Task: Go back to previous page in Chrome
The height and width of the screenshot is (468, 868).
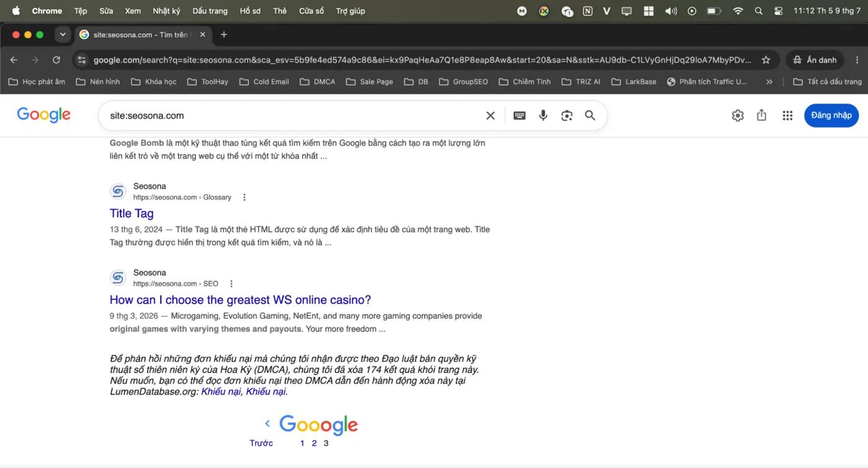Action: [x=14, y=60]
